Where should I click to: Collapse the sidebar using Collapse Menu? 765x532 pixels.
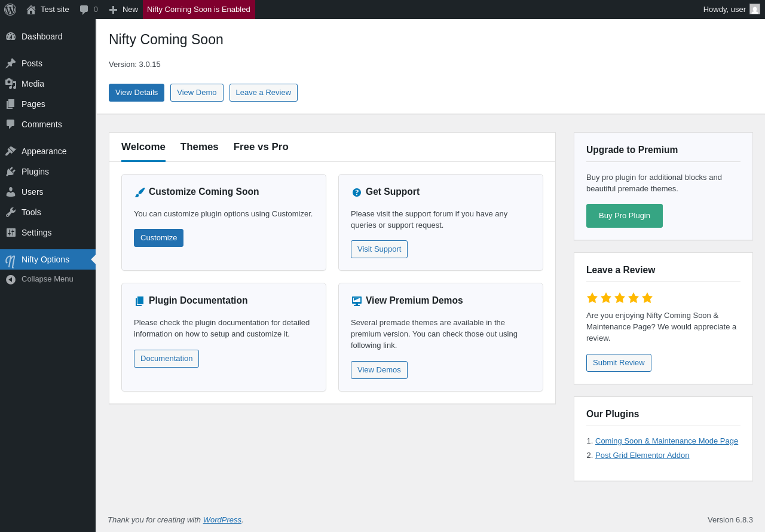48,279
